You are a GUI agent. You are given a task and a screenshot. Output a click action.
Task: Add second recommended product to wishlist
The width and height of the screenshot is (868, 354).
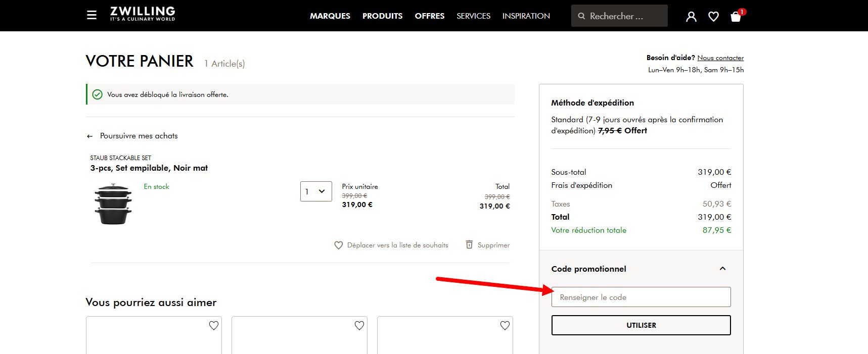pyautogui.click(x=359, y=326)
